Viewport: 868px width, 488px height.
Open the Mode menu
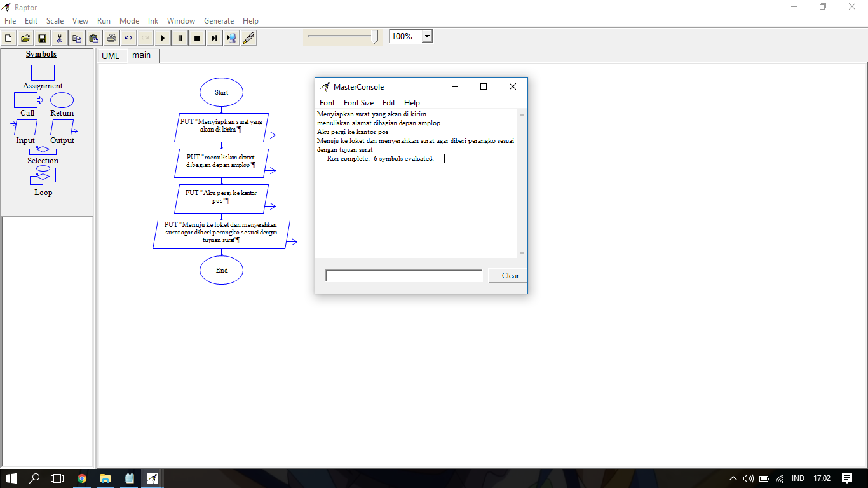129,21
